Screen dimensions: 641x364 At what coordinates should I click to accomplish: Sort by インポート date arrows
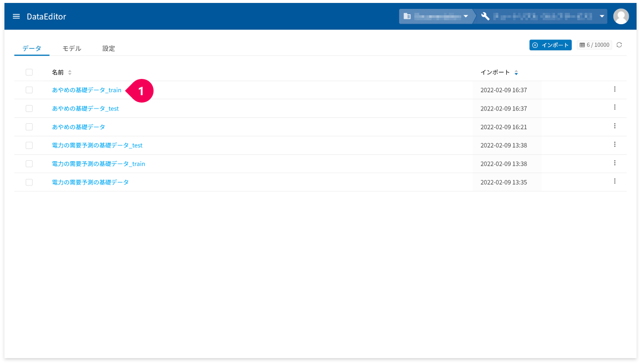516,73
